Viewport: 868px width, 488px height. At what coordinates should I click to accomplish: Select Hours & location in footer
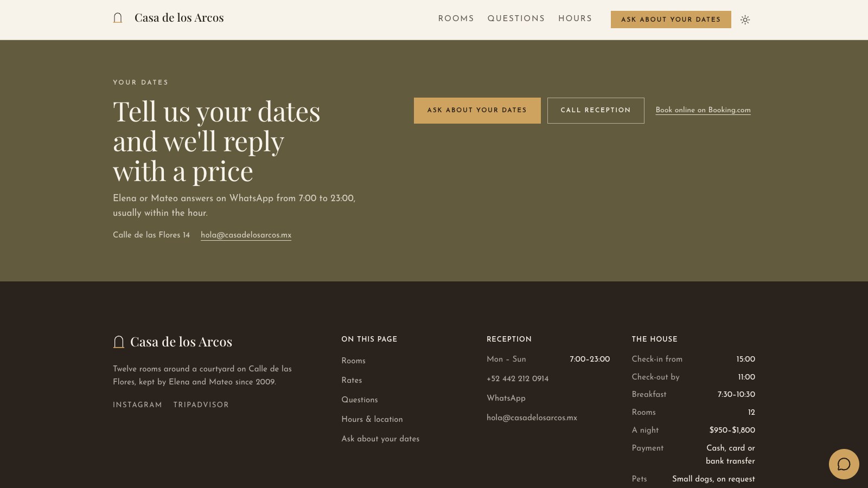point(372,420)
